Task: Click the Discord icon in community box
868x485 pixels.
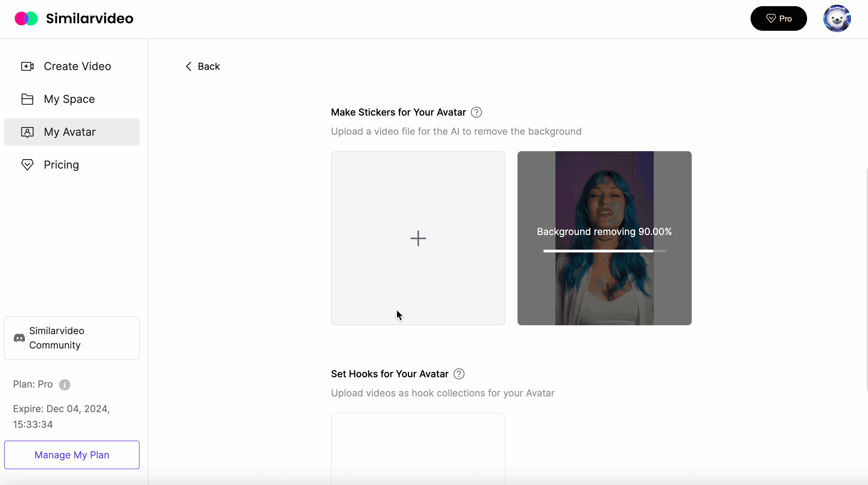Action: (19, 338)
